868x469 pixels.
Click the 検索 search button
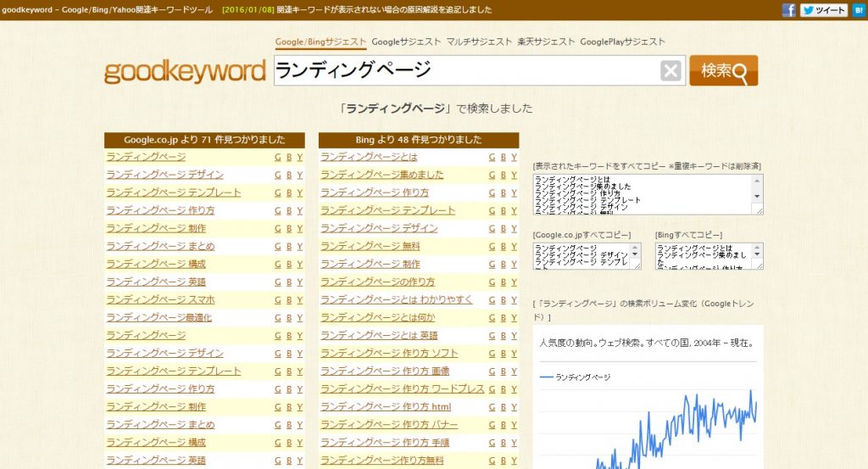click(x=724, y=70)
